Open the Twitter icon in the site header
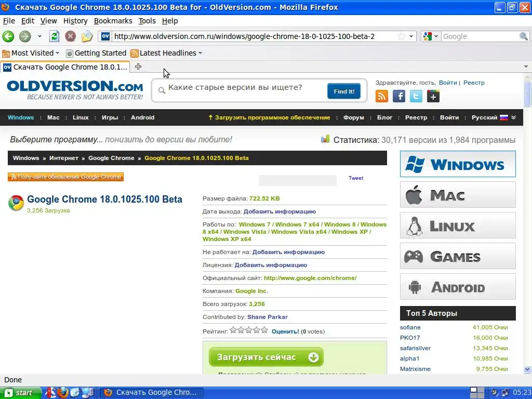Viewport: 532px width, 399px height. click(416, 96)
